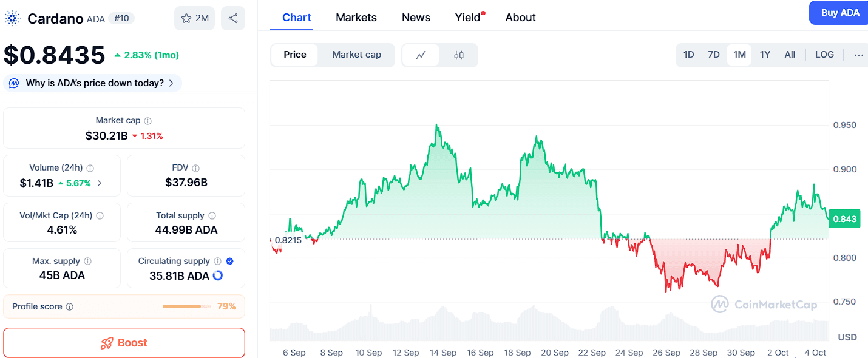868x358 pixels.
Task: Switch to candlestick chart icon
Action: pyautogui.click(x=459, y=55)
